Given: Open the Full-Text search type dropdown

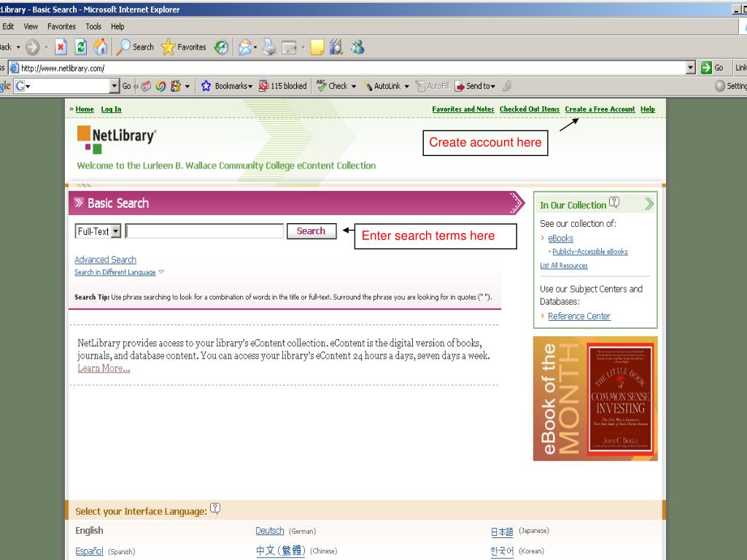Looking at the screenshot, I should (x=98, y=231).
